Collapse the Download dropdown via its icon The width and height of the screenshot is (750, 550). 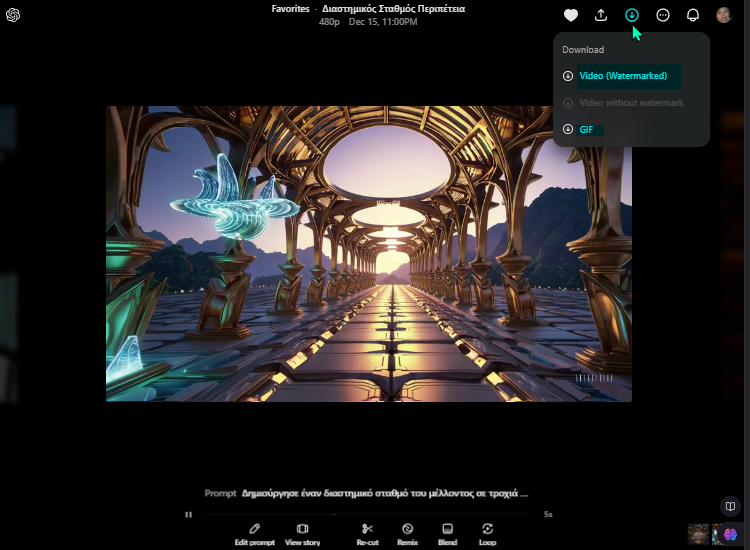[x=632, y=15]
